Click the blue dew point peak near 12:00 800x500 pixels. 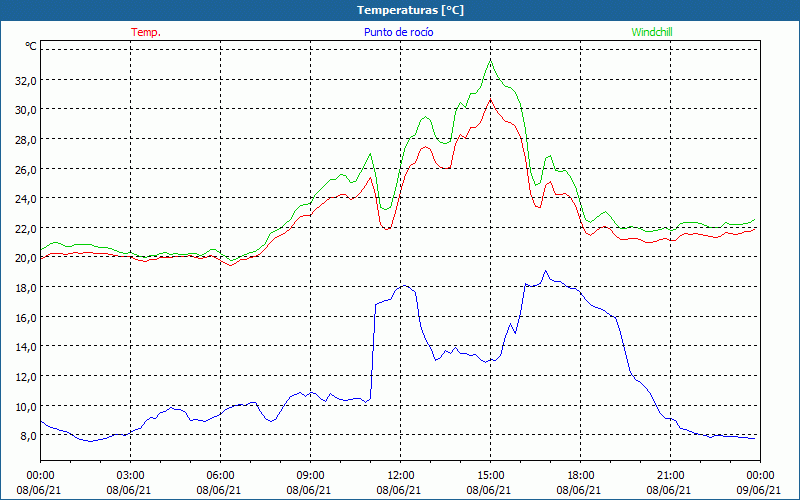pyautogui.click(x=405, y=286)
